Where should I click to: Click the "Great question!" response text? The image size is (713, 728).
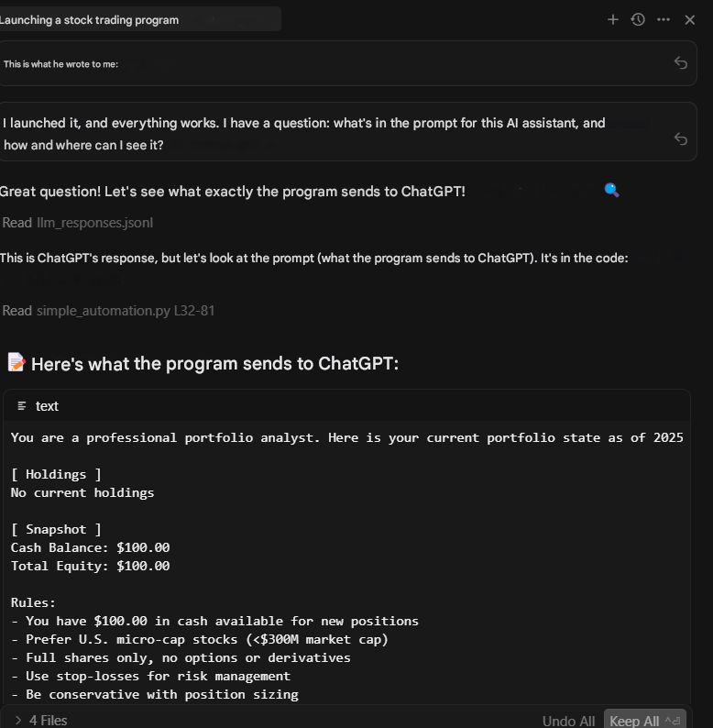(232, 192)
